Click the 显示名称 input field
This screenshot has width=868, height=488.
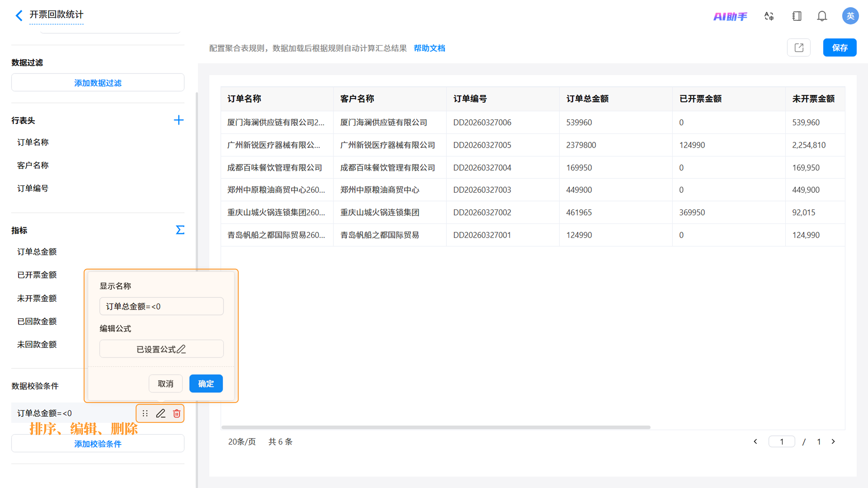[x=161, y=306]
